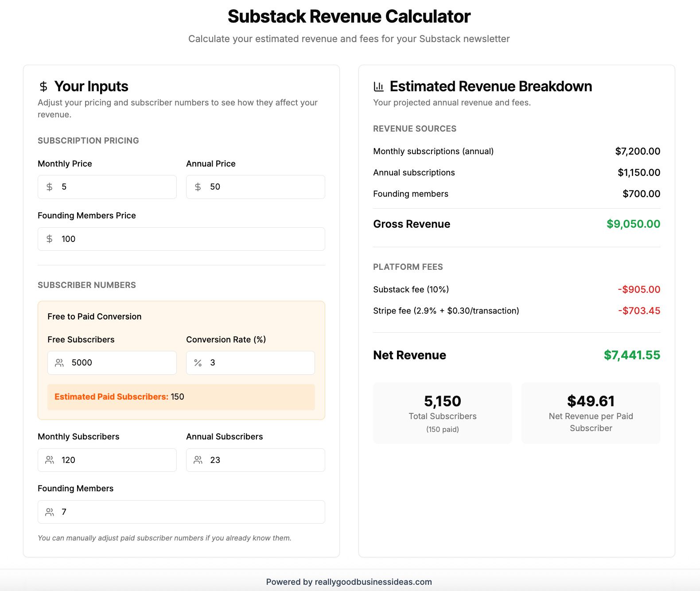Focus the Annual Price input showing 50
Image resolution: width=700 pixels, height=591 pixels.
point(256,187)
